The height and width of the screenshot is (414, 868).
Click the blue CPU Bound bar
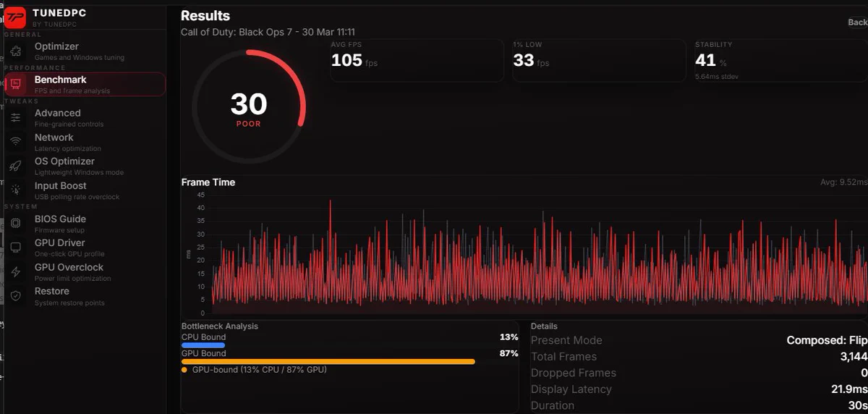[203, 345]
